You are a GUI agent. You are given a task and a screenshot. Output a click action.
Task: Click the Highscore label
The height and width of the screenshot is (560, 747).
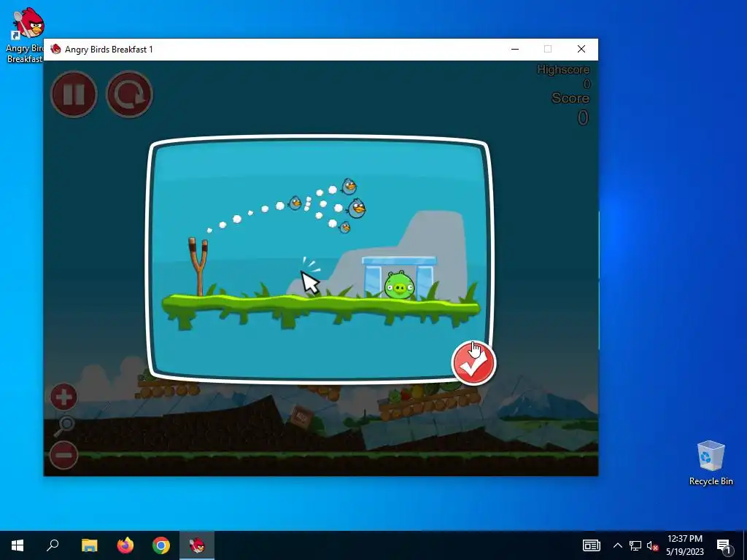pyautogui.click(x=563, y=69)
